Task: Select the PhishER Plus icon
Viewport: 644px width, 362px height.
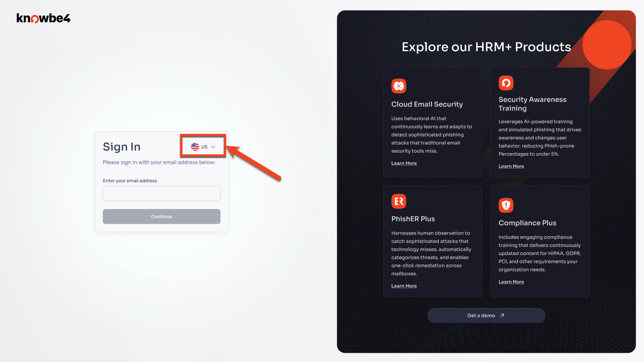Action: click(398, 200)
